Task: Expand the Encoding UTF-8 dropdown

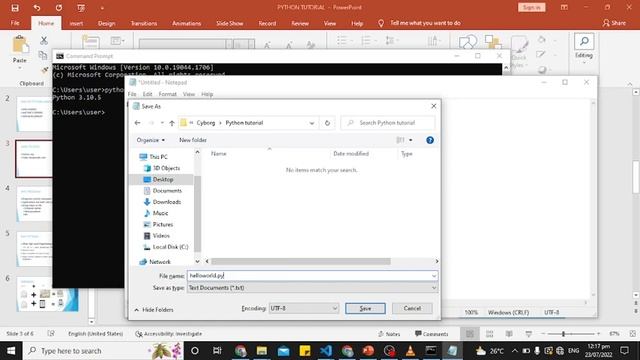Action: pyautogui.click(x=334, y=308)
